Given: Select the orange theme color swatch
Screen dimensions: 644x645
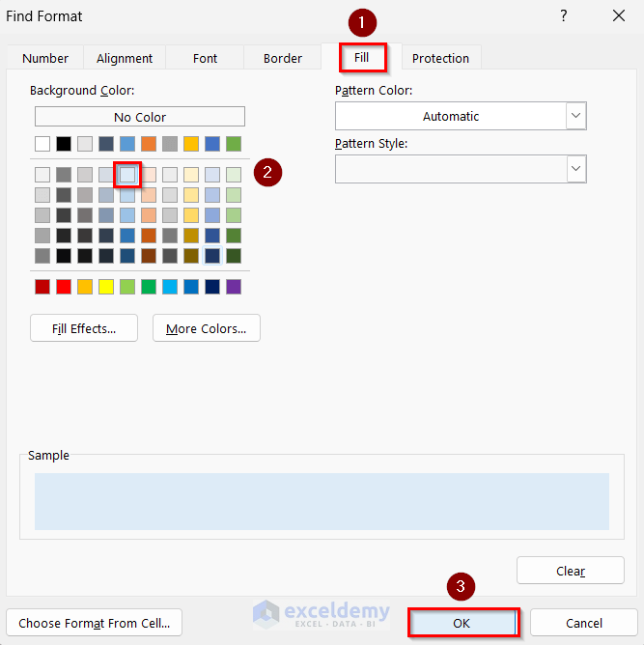Looking at the screenshot, I should coord(149,144).
